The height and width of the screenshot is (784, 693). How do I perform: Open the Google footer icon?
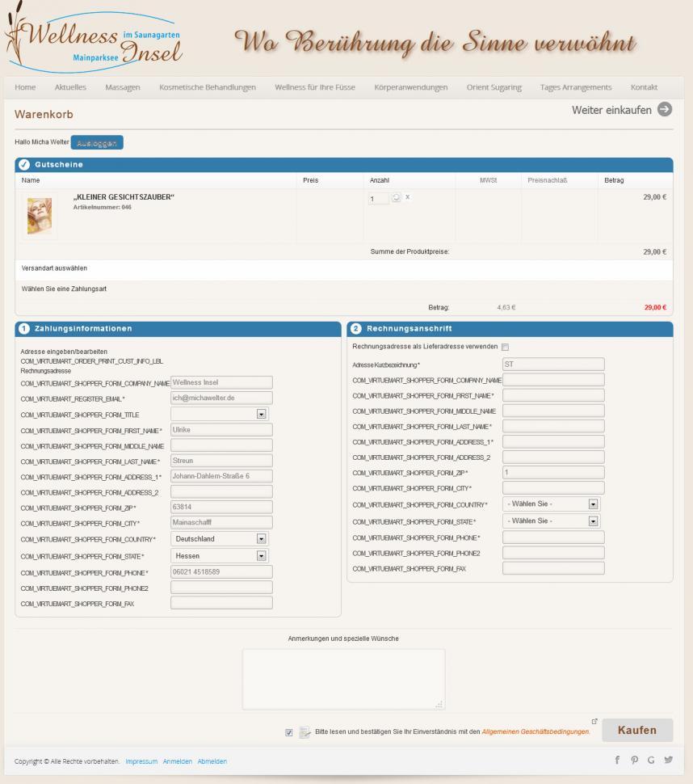pos(651,761)
